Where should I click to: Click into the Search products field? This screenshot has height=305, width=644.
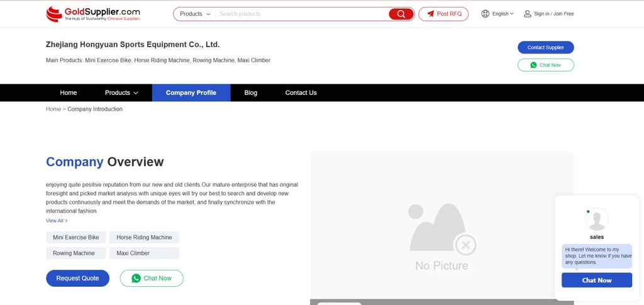[x=302, y=14]
